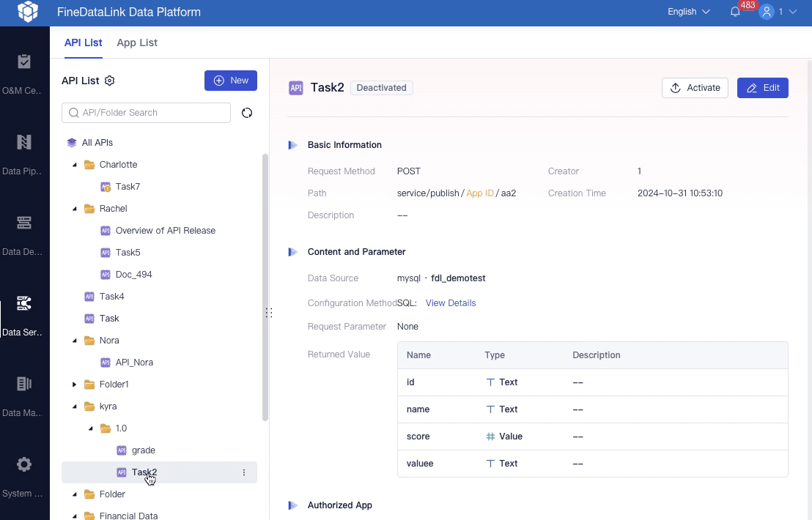Expand the Folder1 arrow
The height and width of the screenshot is (520, 812).
75,385
